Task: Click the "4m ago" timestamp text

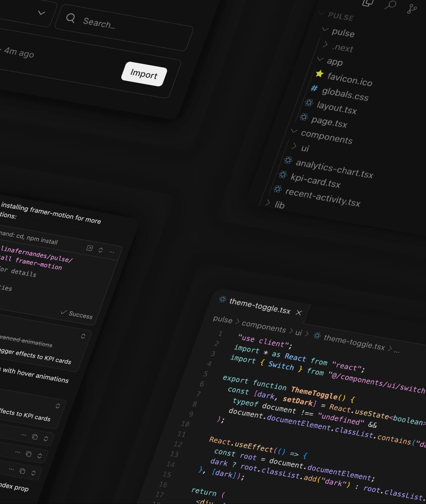Action: [x=19, y=52]
